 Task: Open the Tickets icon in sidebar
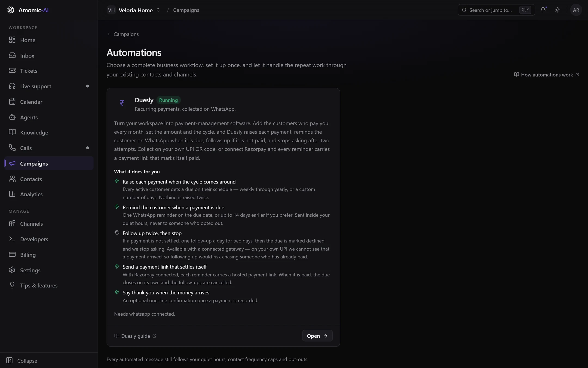tap(12, 71)
